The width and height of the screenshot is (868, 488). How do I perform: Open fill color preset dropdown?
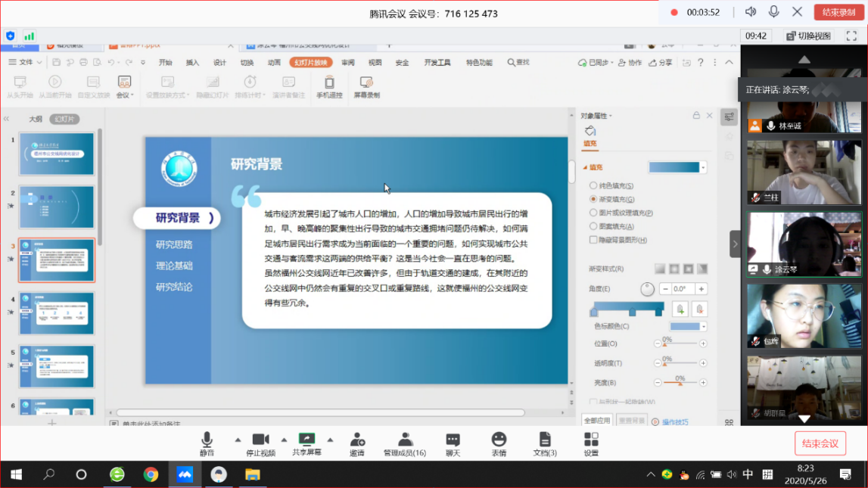pyautogui.click(x=703, y=167)
